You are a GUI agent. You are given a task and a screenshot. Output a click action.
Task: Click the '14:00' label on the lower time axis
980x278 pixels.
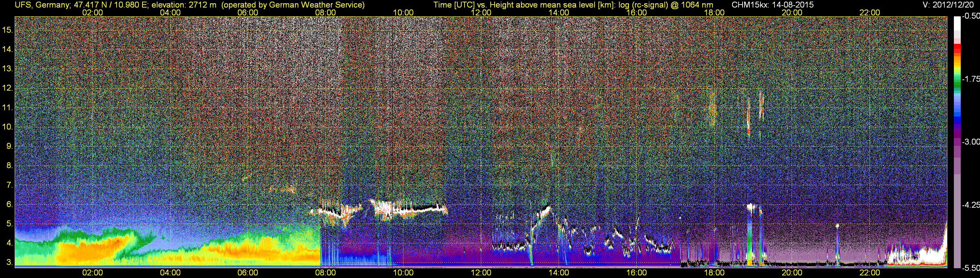click(x=559, y=273)
